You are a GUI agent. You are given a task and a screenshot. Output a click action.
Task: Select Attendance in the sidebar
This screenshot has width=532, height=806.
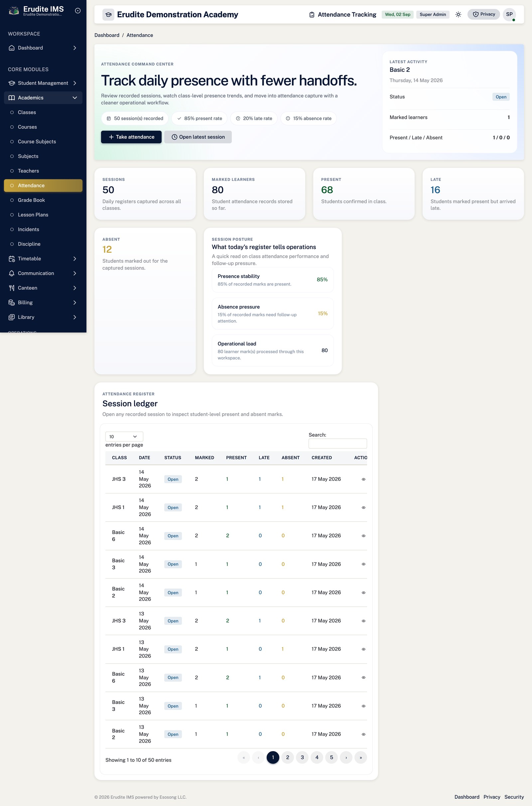pos(43,186)
